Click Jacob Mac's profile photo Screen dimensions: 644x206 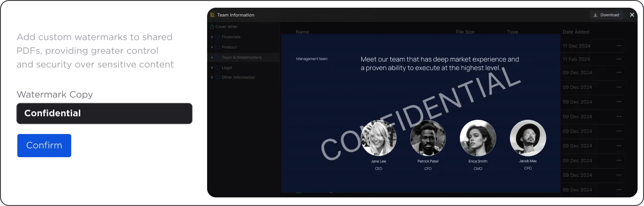point(528,138)
